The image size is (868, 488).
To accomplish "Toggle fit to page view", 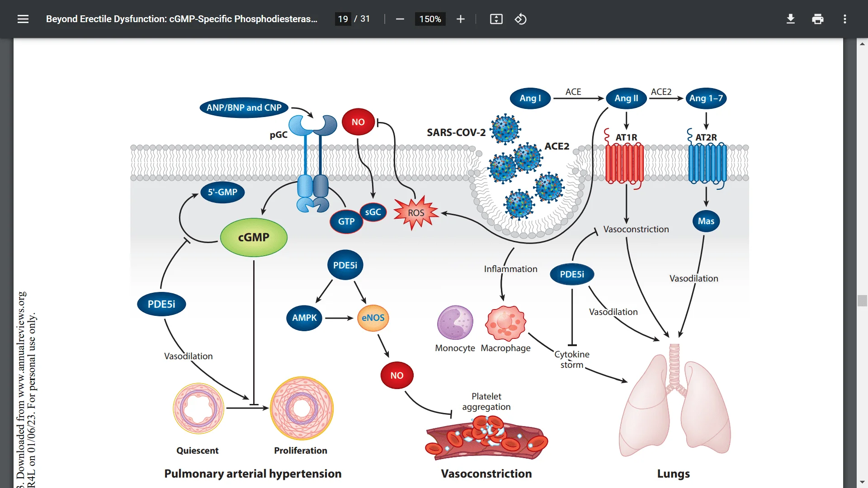I will tap(496, 19).
